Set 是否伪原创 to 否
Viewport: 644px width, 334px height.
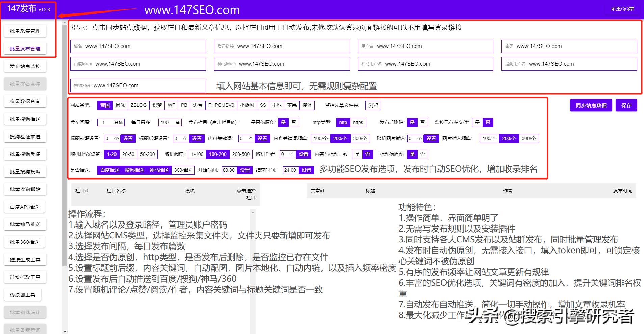tap(294, 122)
